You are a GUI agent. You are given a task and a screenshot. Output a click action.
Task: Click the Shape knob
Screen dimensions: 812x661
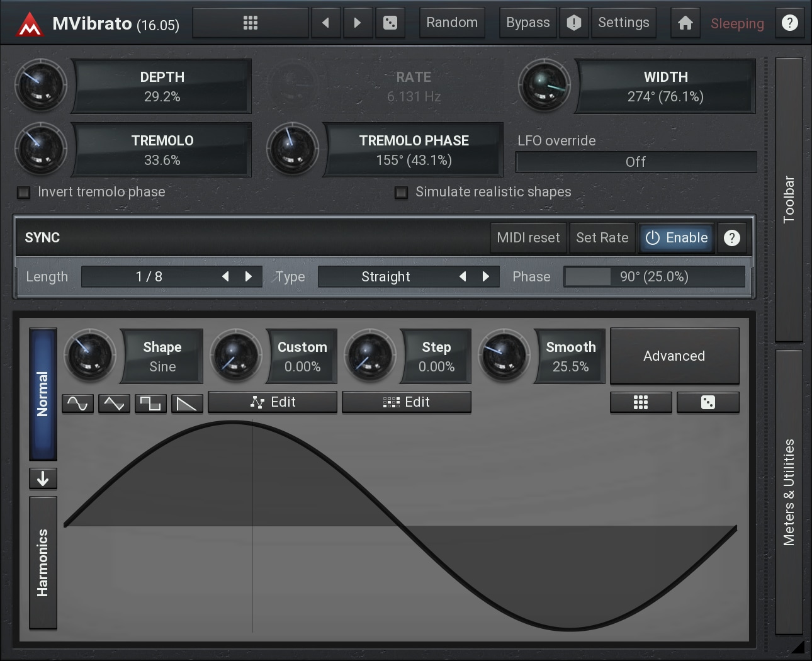click(90, 356)
